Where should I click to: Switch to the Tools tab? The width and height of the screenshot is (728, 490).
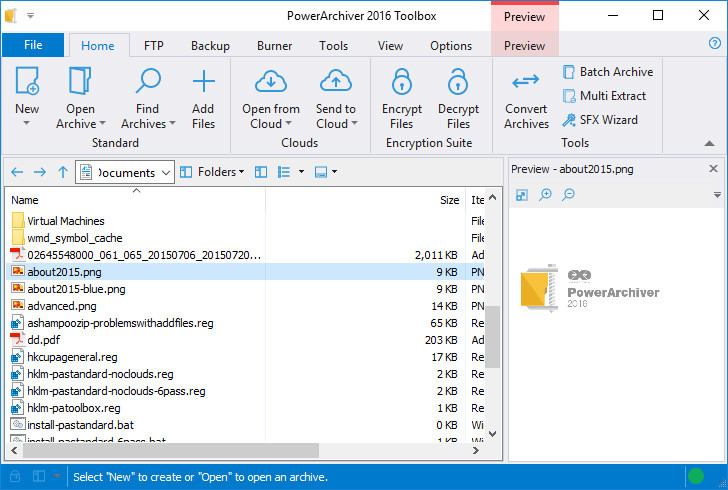click(333, 46)
